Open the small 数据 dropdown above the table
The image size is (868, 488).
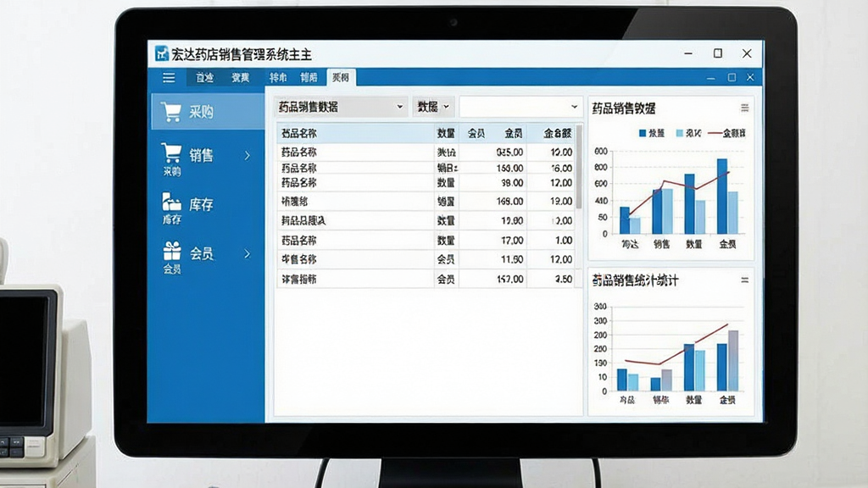(x=433, y=107)
